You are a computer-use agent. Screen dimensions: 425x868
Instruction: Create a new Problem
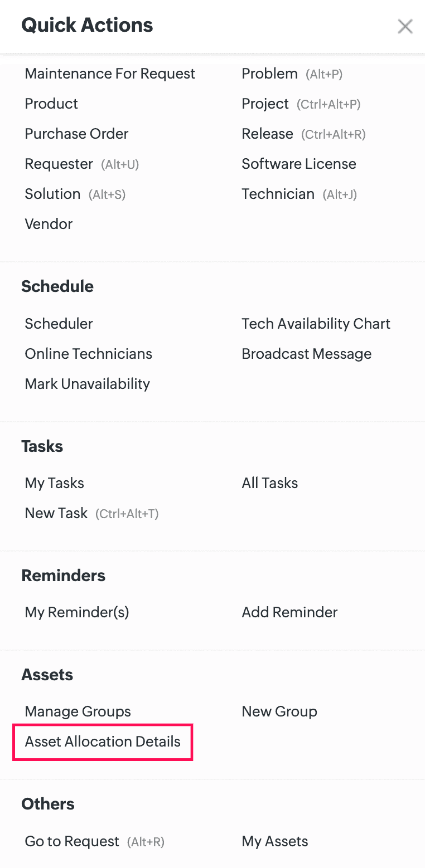269,74
